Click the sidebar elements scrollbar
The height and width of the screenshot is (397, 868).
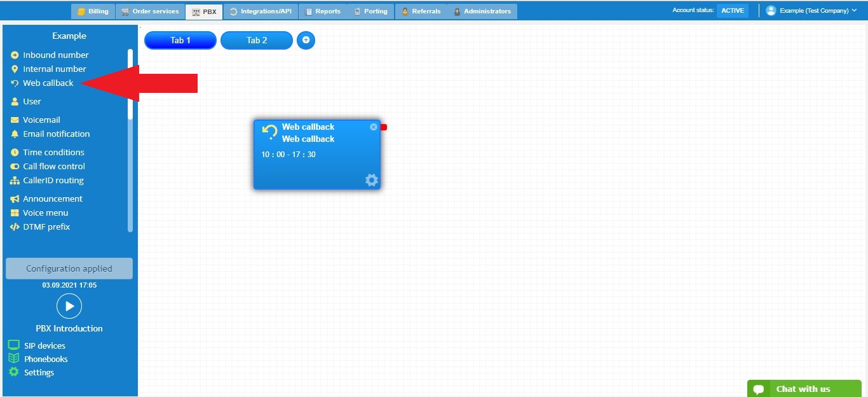click(130, 140)
